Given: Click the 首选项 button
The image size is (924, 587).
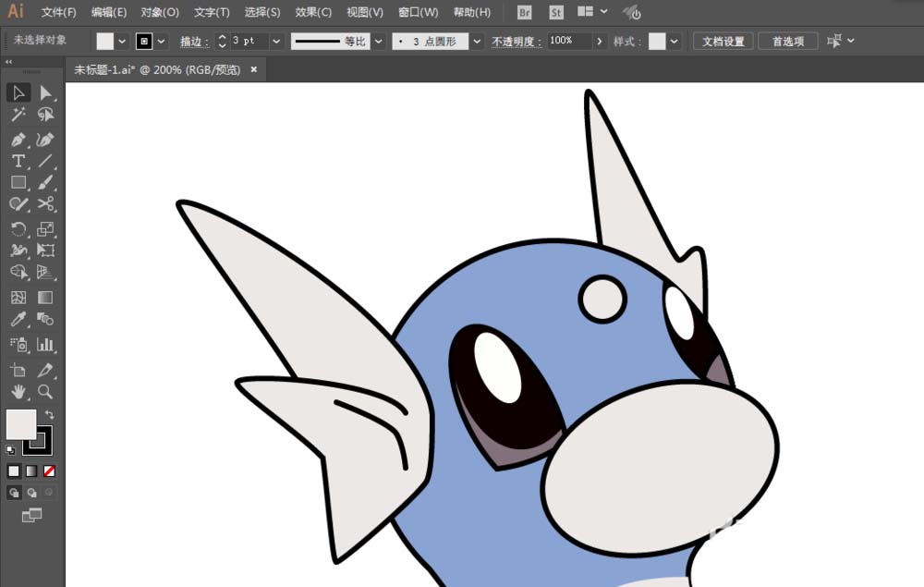Looking at the screenshot, I should point(788,42).
